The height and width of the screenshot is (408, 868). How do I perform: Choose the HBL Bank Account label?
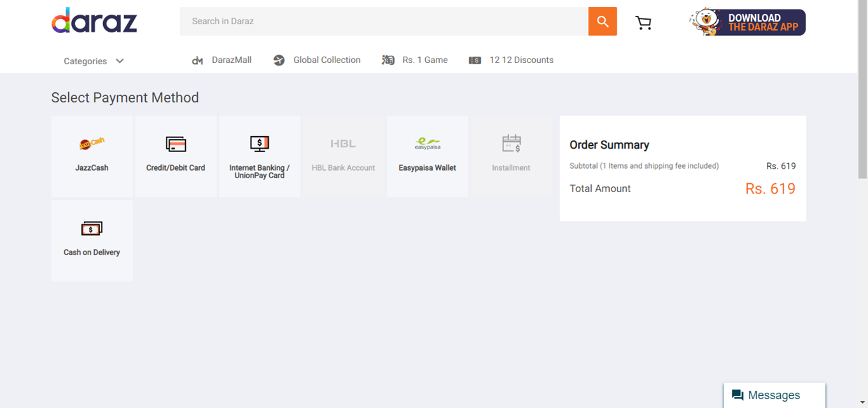click(343, 168)
